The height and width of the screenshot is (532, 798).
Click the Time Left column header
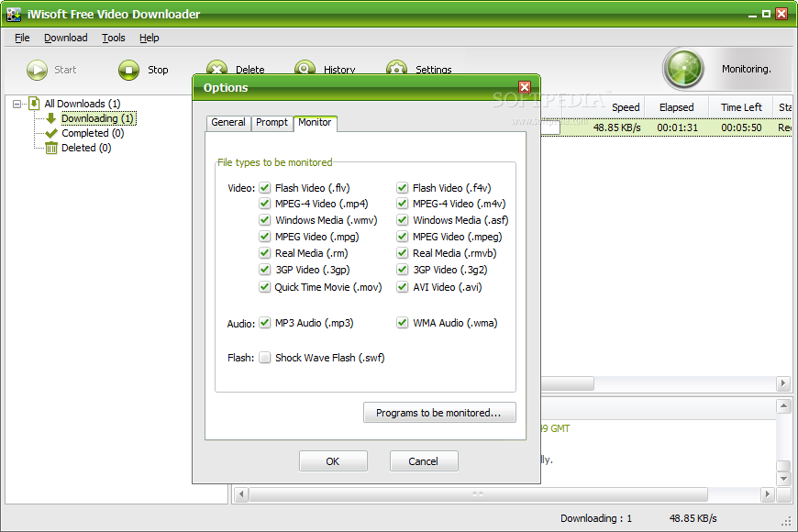point(741,107)
